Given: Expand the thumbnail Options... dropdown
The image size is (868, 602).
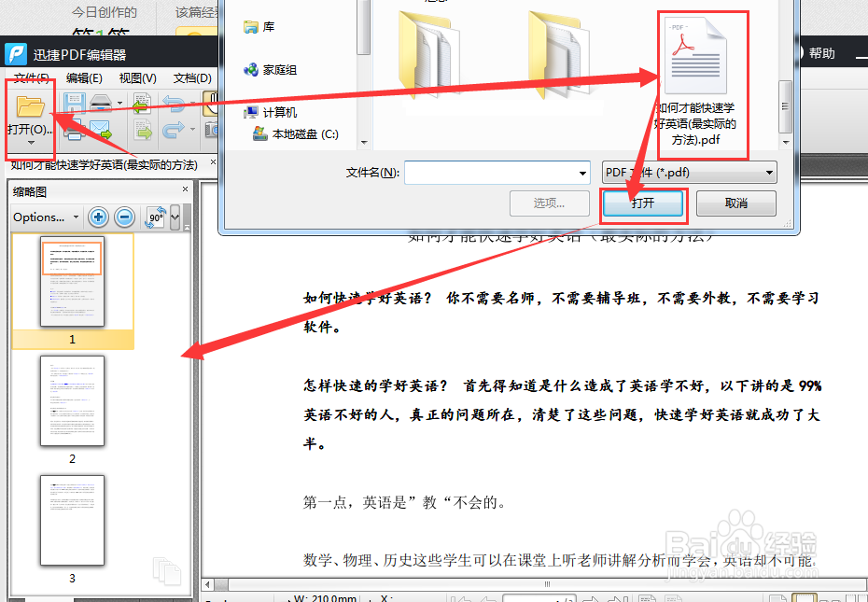Looking at the screenshot, I should click(x=76, y=217).
